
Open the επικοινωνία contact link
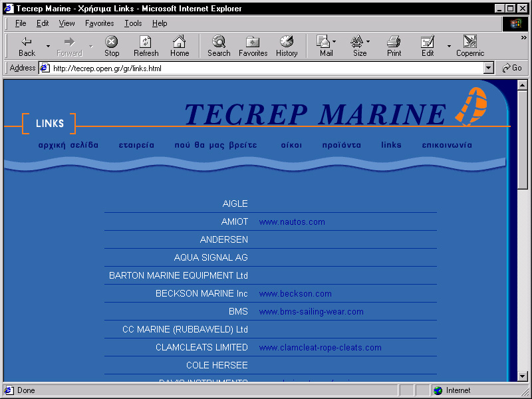[447, 145]
